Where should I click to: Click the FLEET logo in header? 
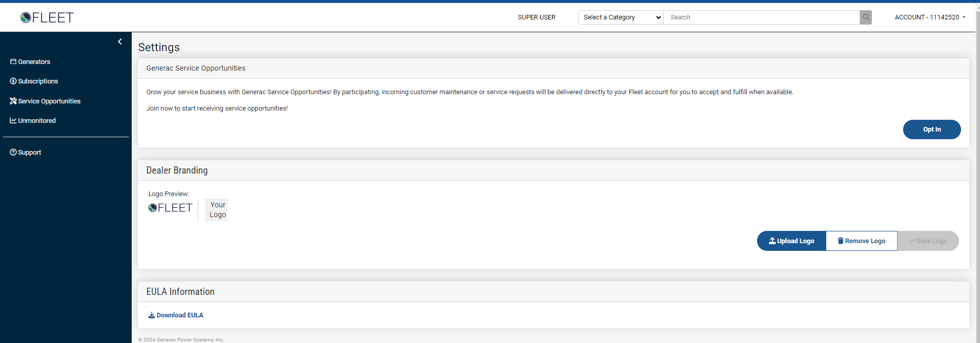tap(47, 17)
